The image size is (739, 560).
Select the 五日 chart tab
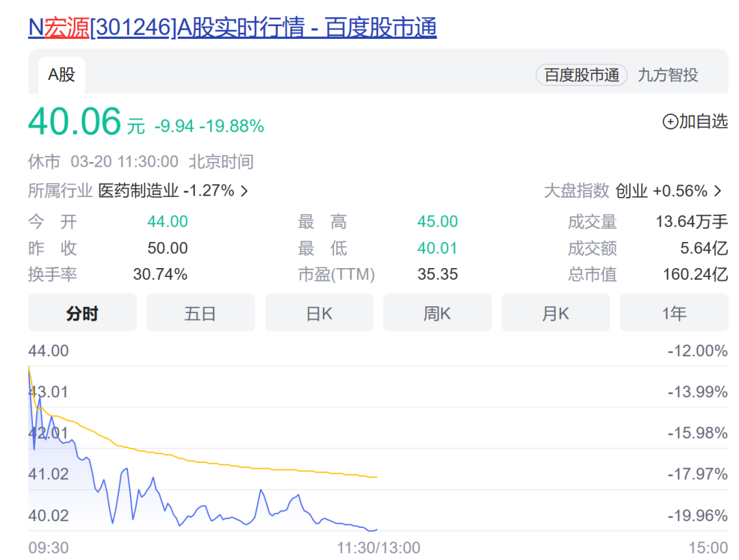point(200,312)
